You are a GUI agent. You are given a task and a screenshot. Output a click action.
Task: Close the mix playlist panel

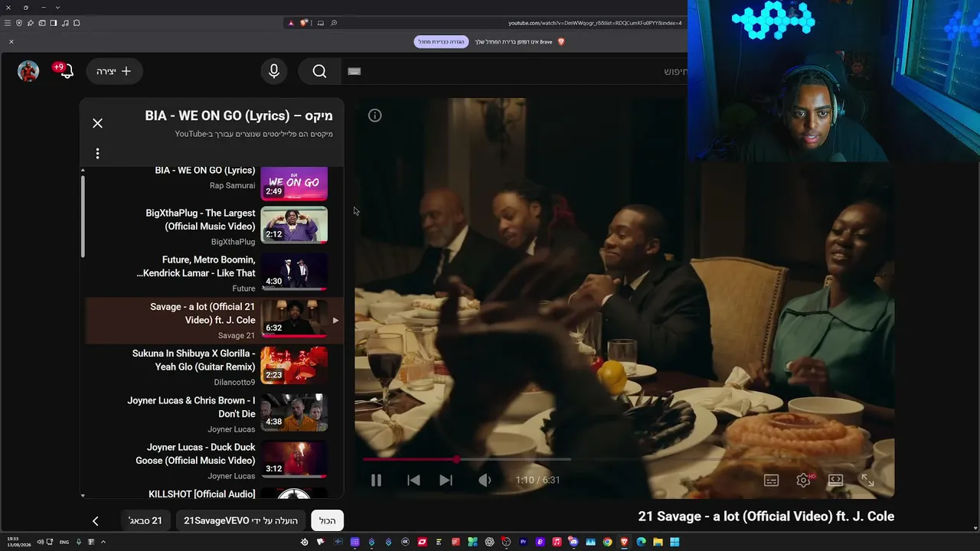pyautogui.click(x=97, y=123)
